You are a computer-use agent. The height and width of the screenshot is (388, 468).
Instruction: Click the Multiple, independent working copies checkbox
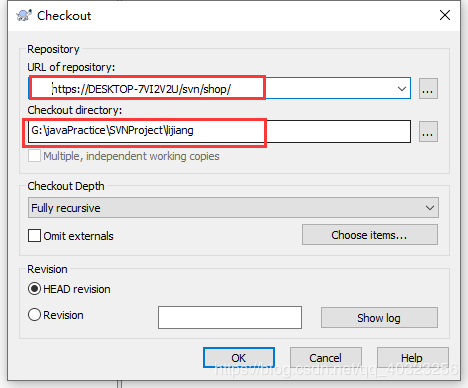point(35,156)
